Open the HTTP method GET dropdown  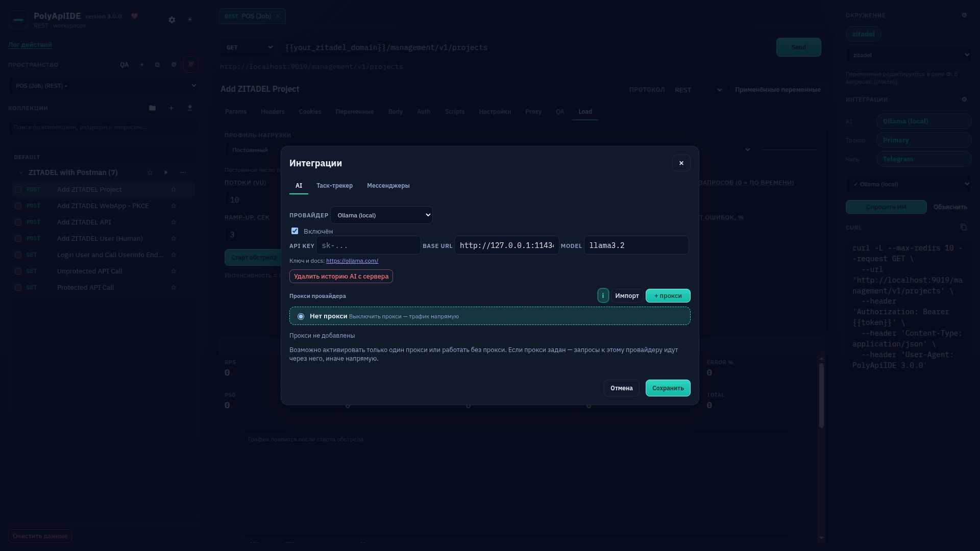[x=248, y=47]
